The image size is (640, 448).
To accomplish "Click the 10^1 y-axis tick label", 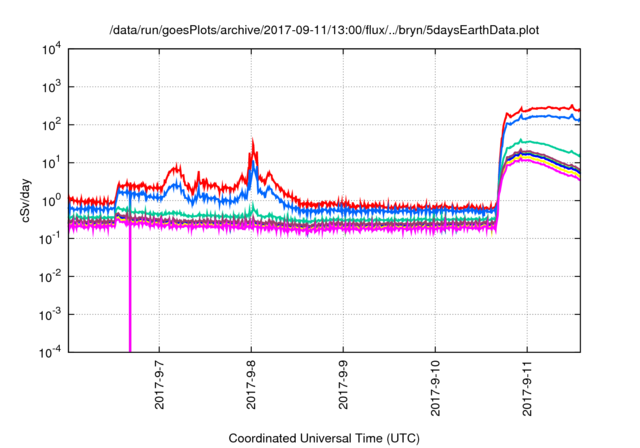I will coord(52,163).
